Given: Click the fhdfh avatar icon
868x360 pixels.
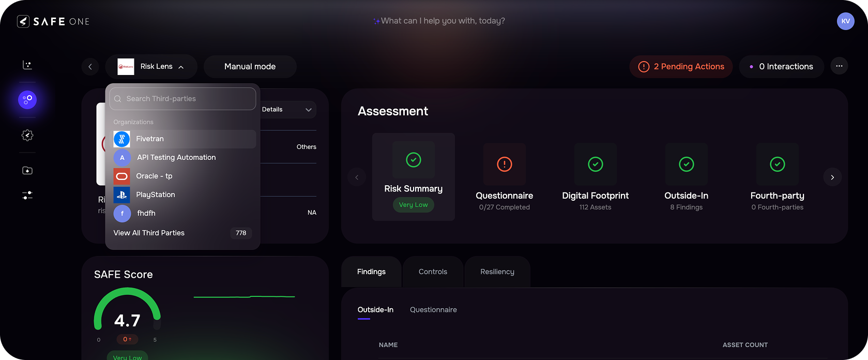Looking at the screenshot, I should [122, 213].
